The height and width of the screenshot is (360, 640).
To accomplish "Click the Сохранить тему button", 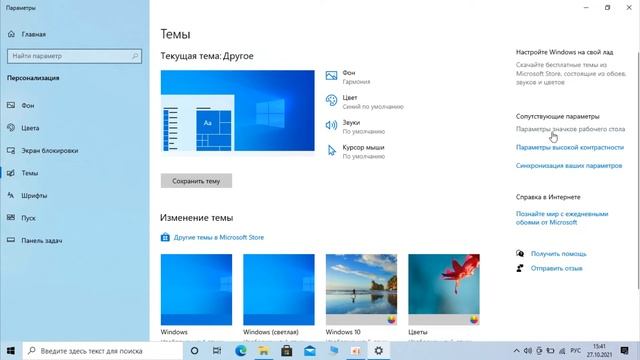I will 196,181.
